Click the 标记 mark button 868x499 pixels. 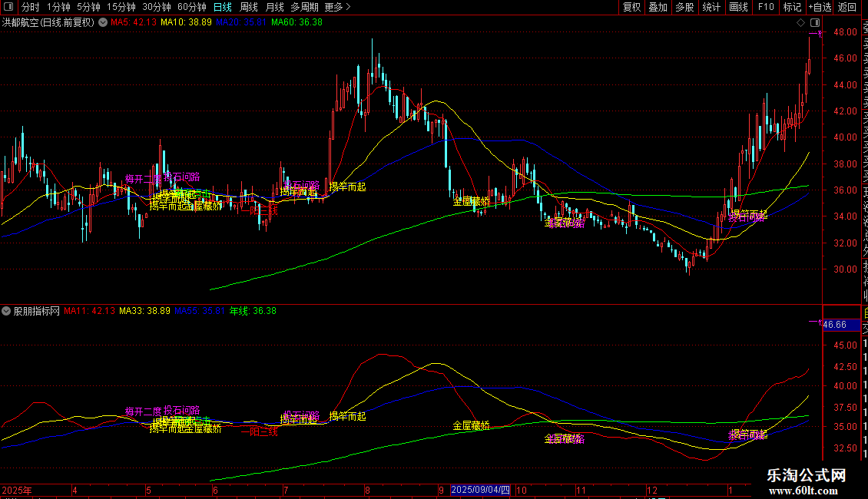(792, 7)
